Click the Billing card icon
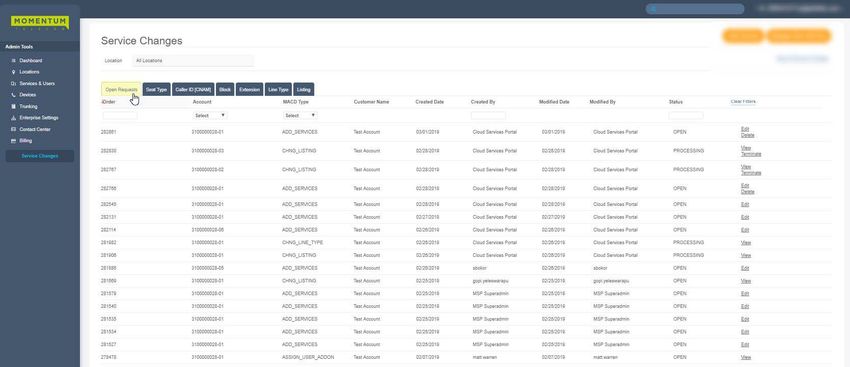 tap(13, 140)
